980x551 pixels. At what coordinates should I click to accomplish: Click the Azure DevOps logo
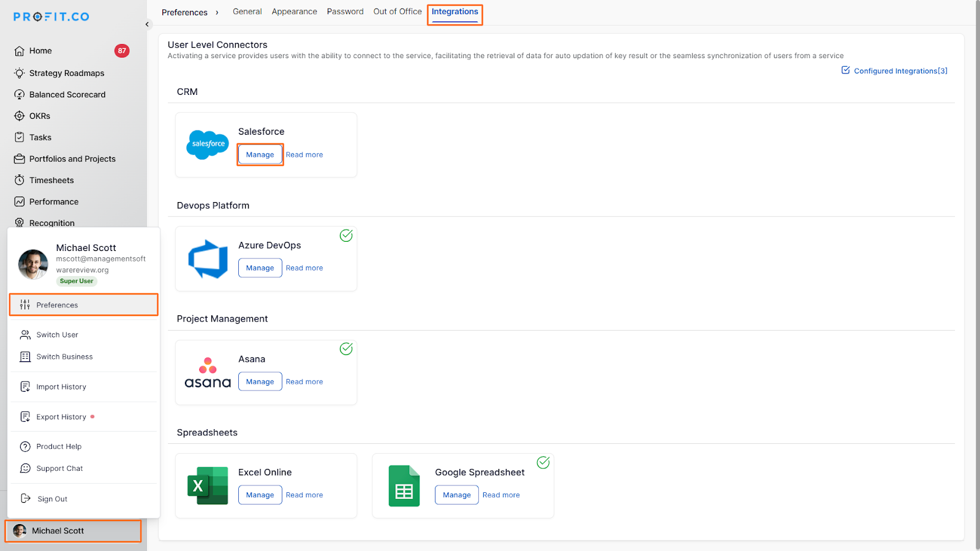pos(208,258)
